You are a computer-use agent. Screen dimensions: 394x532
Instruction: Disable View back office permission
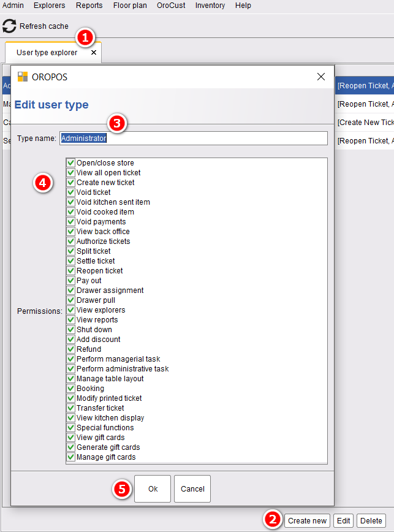(70, 232)
